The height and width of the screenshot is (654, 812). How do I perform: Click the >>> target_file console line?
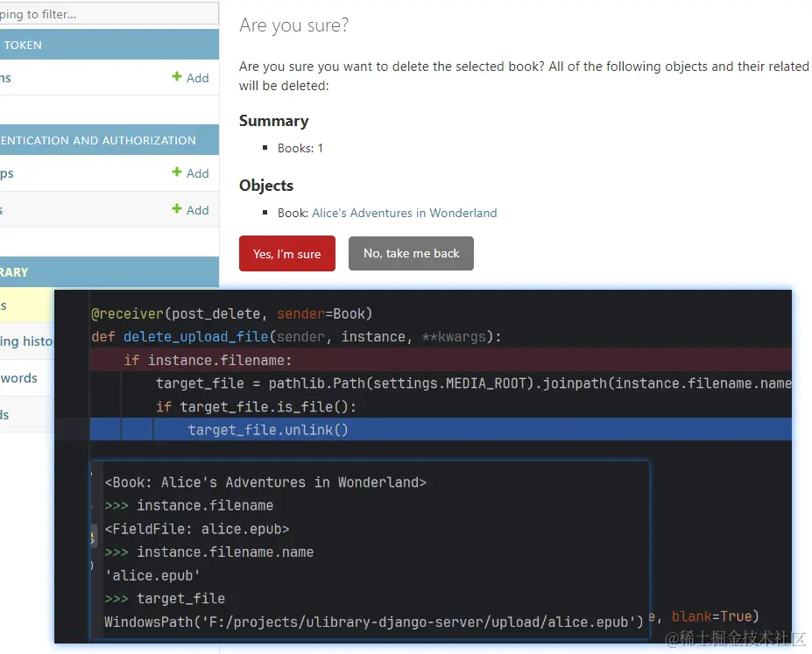[x=165, y=599]
